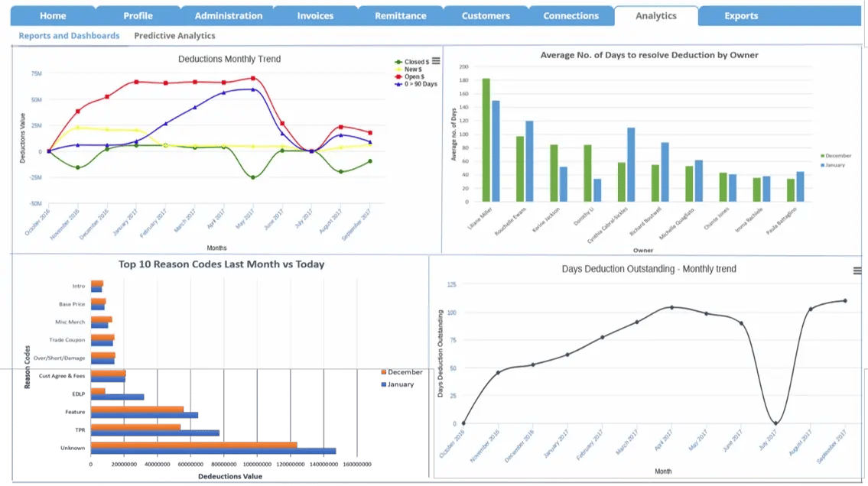The height and width of the screenshot is (486, 868).
Task: Click the 'Misc Merch' reason code label
Action: [70, 322]
